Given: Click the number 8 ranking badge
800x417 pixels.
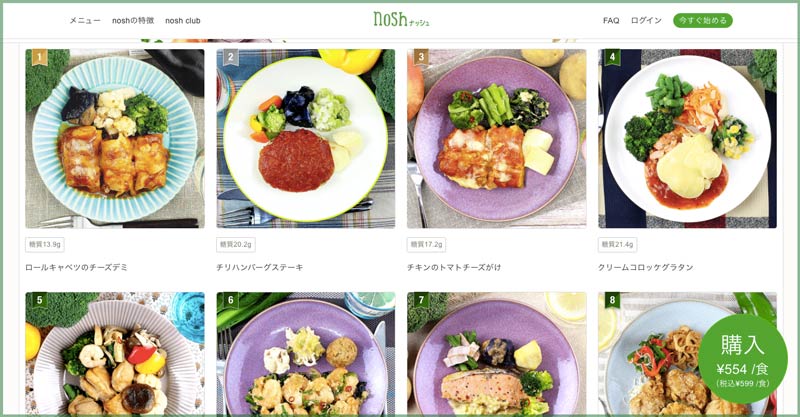Looking at the screenshot, I should pos(612,300).
